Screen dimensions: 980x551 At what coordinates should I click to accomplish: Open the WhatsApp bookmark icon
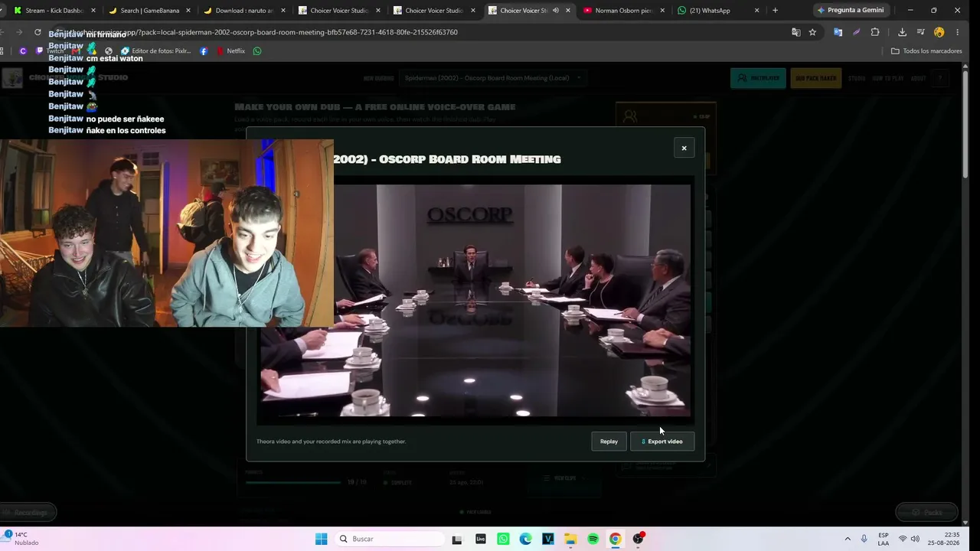[257, 51]
